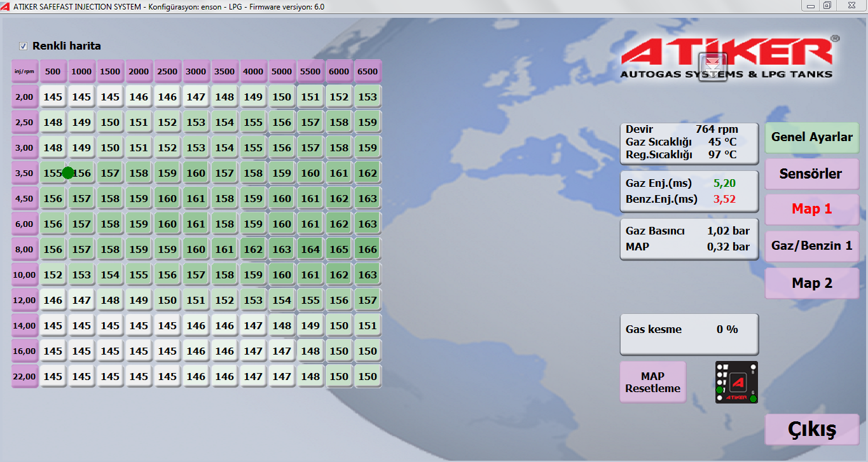The image size is (868, 462).
Task: Click the Gaz Basıncı 1,02 bar reading
Action: 688,231
